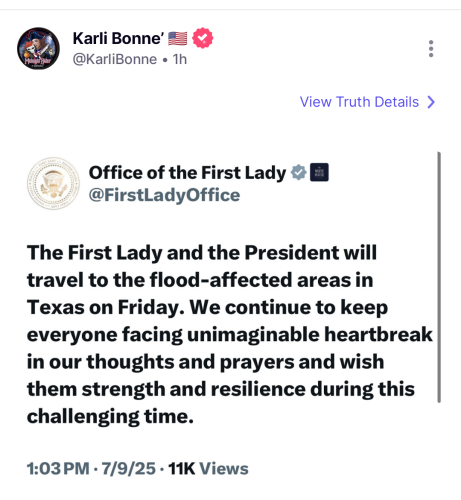Screen dimensions: 461x500
Task: Click the gray verified checkmark by First Lady
Action: click(298, 172)
